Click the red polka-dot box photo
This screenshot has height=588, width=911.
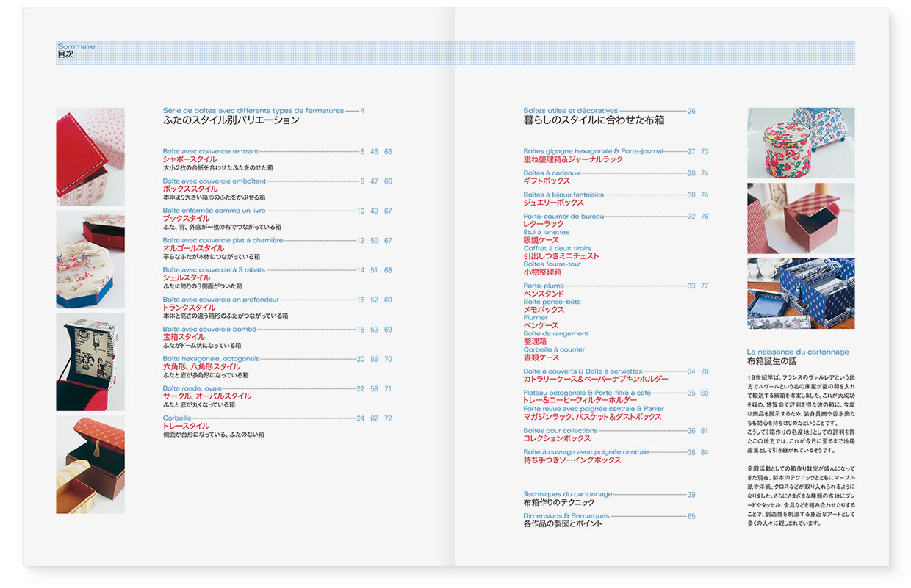pyautogui.click(x=90, y=156)
